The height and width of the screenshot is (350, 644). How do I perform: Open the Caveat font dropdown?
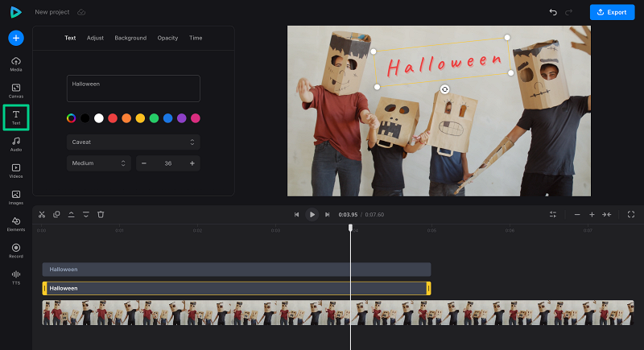click(134, 142)
